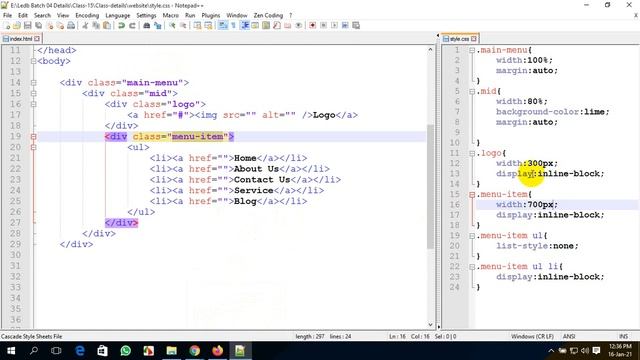Print the document with the Print icon
Screen dimensions: 640x360
point(71,25)
